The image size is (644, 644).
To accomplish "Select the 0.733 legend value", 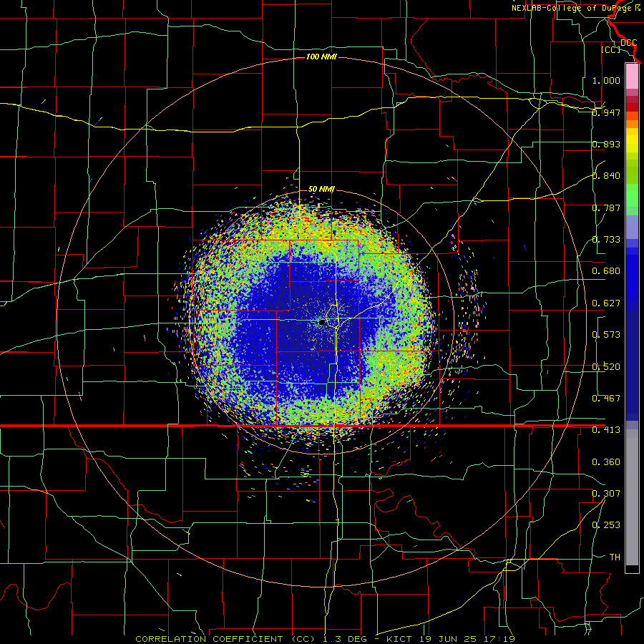I will (606, 240).
